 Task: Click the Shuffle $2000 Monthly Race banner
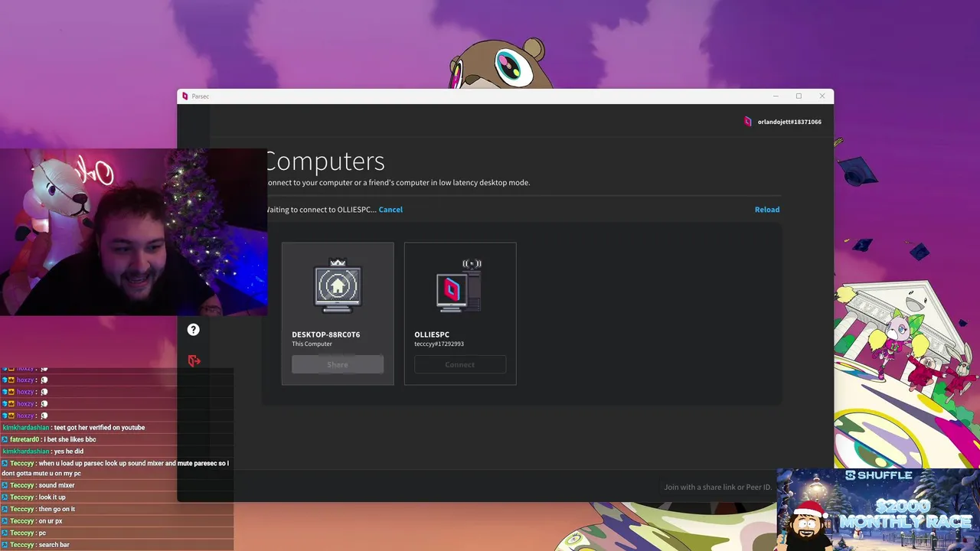[x=878, y=509]
